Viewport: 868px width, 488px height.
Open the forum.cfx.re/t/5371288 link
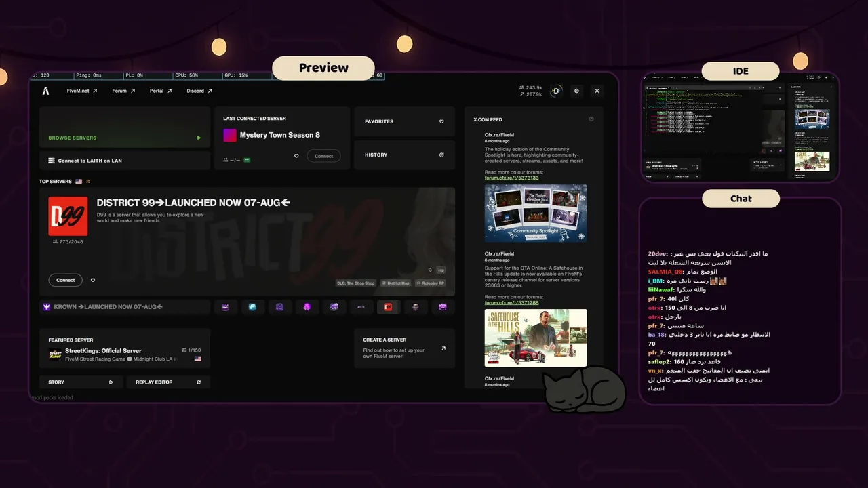(511, 302)
